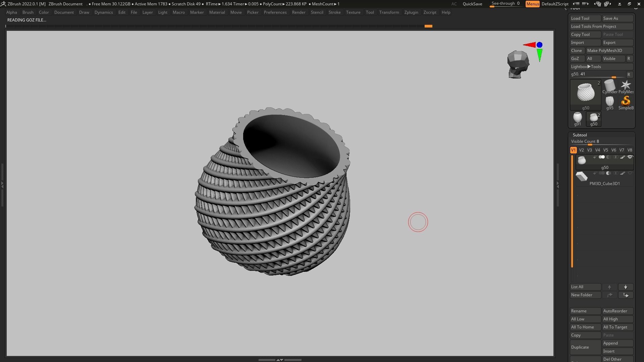Image resolution: width=644 pixels, height=362 pixels.
Task: Toggle g50 intersection boolean mode
Action: pyautogui.click(x=615, y=157)
